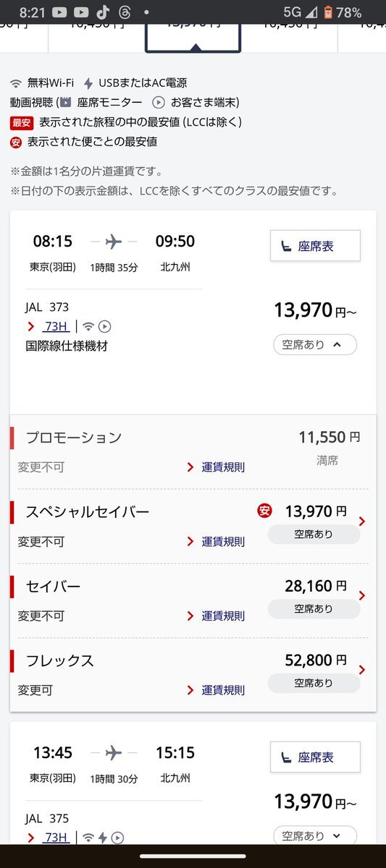Collapse the 空席あり fare list for JAL 373
Viewport: 386px width, 868px height.
315,345
